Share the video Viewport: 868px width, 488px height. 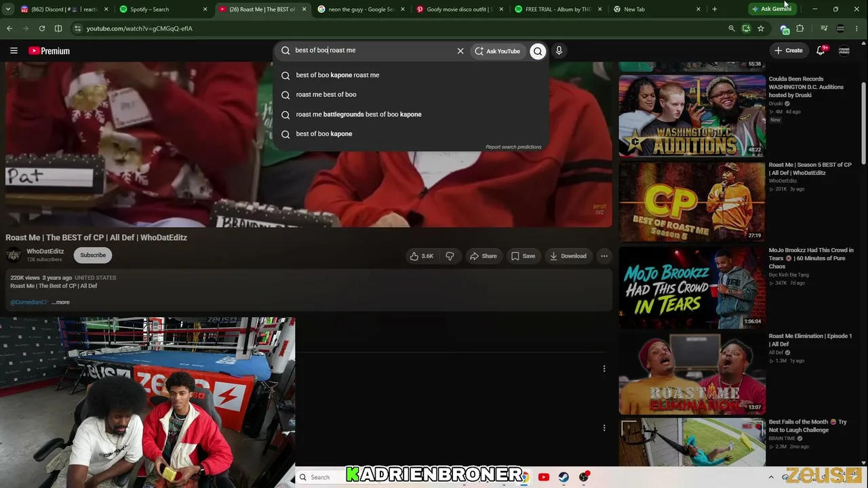point(484,256)
